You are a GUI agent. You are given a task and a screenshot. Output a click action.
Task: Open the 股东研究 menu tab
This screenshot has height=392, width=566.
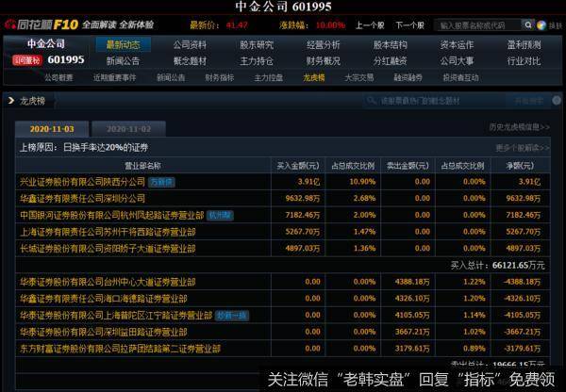(x=257, y=45)
